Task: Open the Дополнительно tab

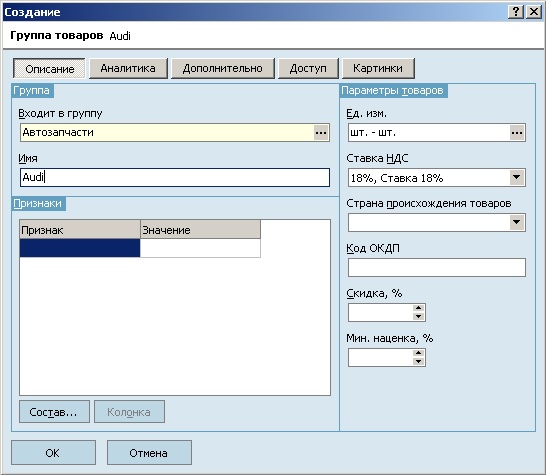Action: [x=223, y=68]
